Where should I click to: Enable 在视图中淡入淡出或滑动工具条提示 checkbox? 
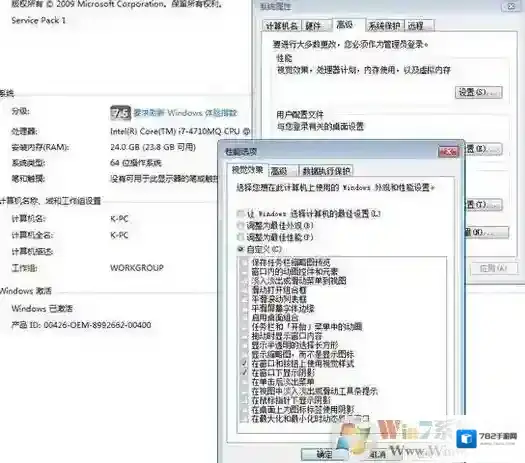tap(245, 391)
